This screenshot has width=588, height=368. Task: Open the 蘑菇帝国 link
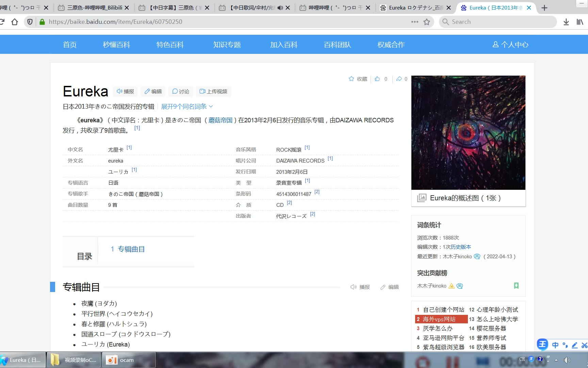[x=220, y=120]
